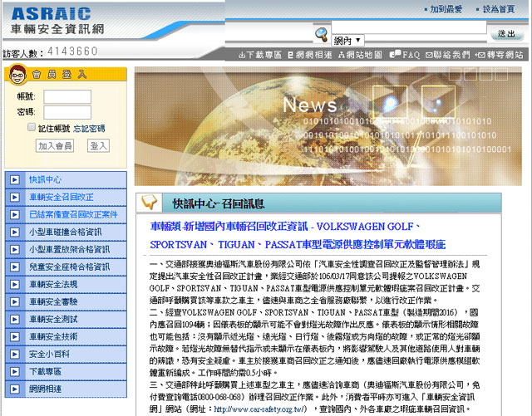Click the arrow icon beside 兒童安全座椅合格資訊
Image resolution: width=532 pixels, height=416 pixels.
15,267
